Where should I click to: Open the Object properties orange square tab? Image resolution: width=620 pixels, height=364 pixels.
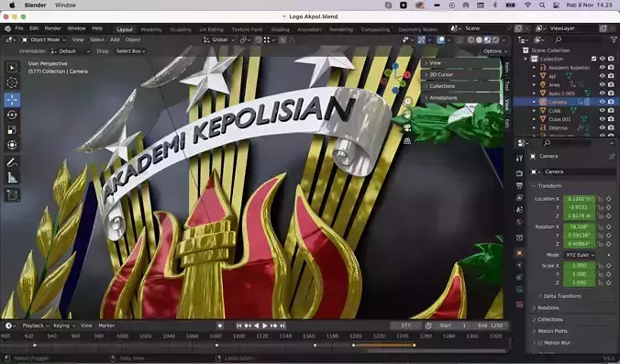click(x=519, y=253)
